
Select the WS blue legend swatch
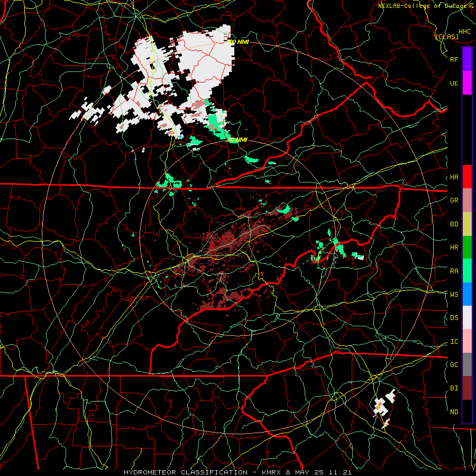467,294
